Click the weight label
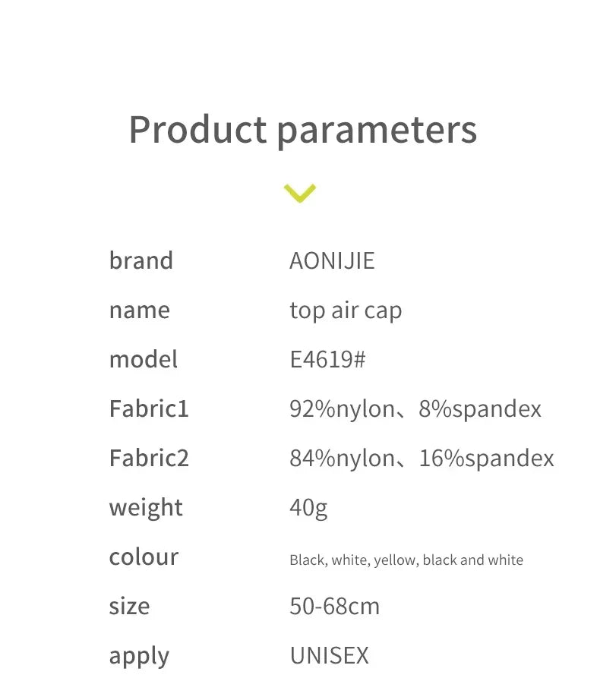The height and width of the screenshot is (700, 600). [x=146, y=507]
